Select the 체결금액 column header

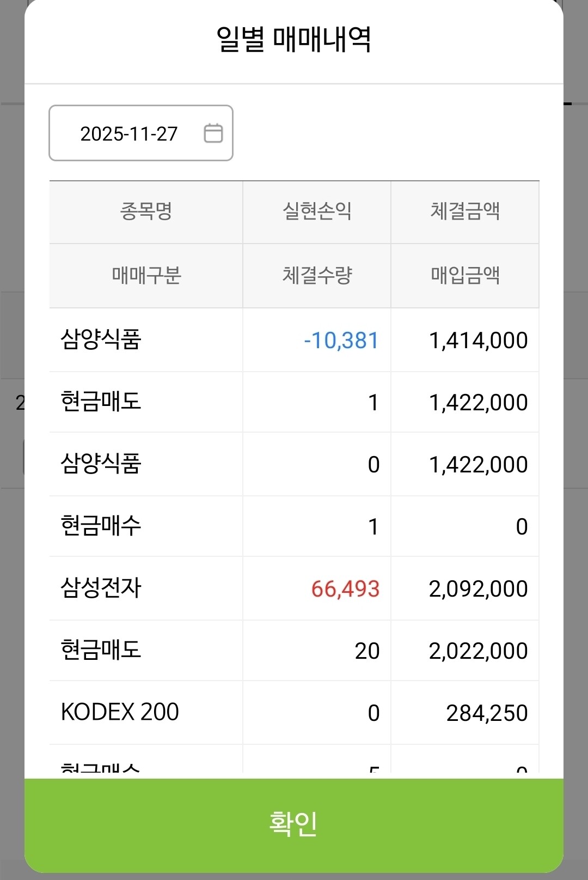click(x=465, y=211)
